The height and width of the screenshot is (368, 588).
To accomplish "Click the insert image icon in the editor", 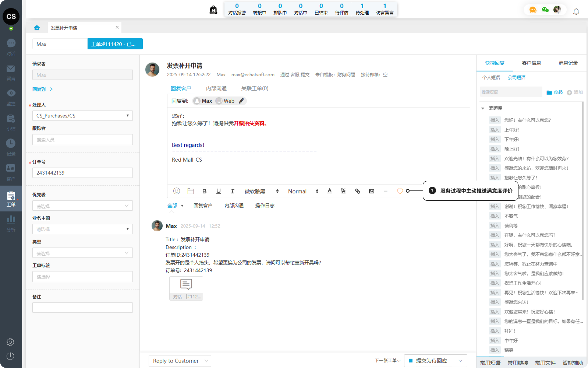I will [372, 191].
